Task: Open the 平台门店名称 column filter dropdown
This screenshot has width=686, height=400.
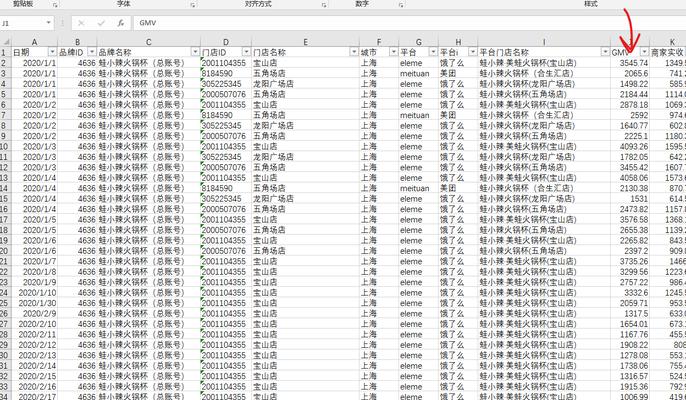Action: tap(605, 52)
